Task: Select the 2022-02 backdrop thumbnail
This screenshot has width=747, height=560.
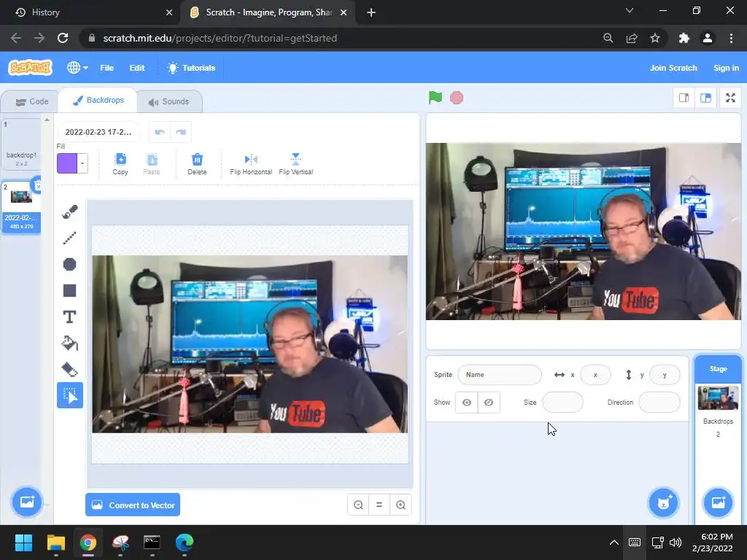Action: tap(21, 206)
